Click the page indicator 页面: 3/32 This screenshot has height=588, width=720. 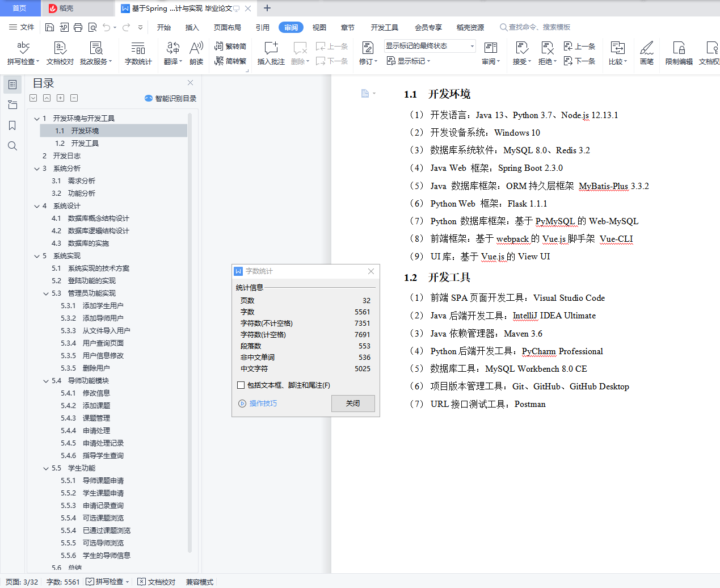(x=22, y=582)
